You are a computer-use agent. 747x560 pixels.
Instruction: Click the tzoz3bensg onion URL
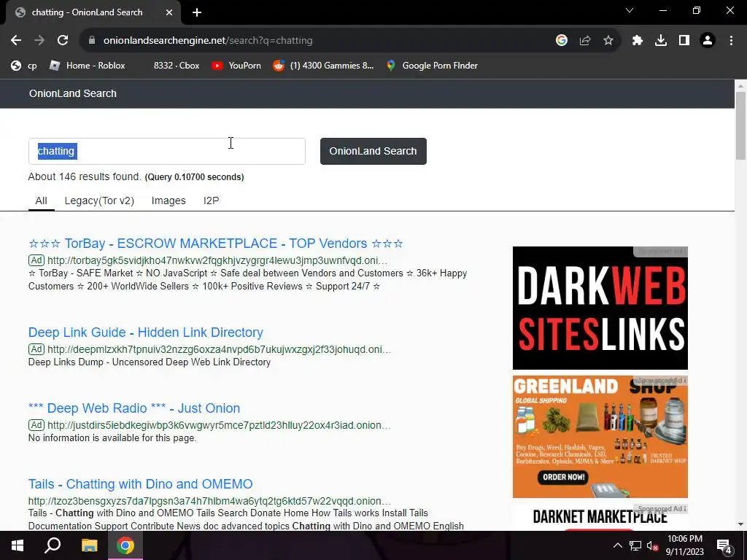click(x=209, y=501)
